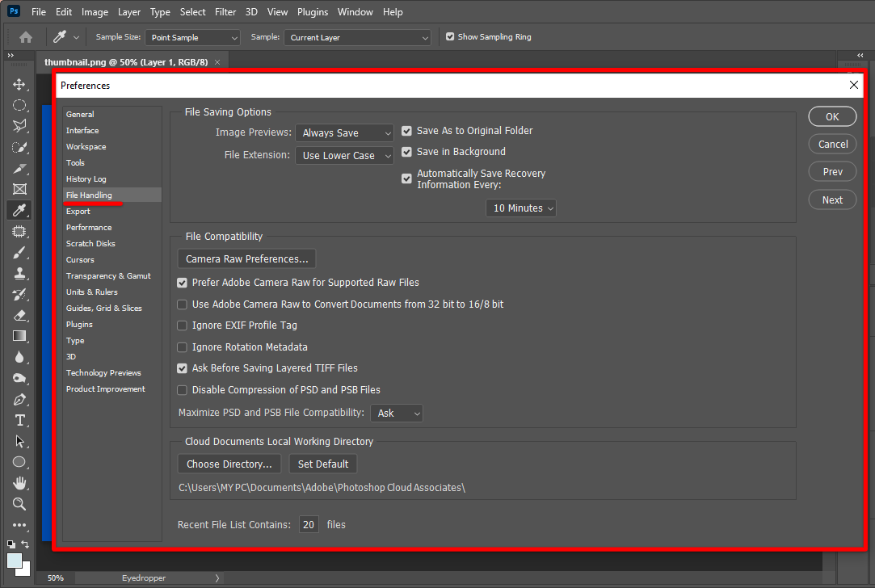This screenshot has height=588, width=875.
Task: Uncheck Save in Background
Action: point(407,152)
